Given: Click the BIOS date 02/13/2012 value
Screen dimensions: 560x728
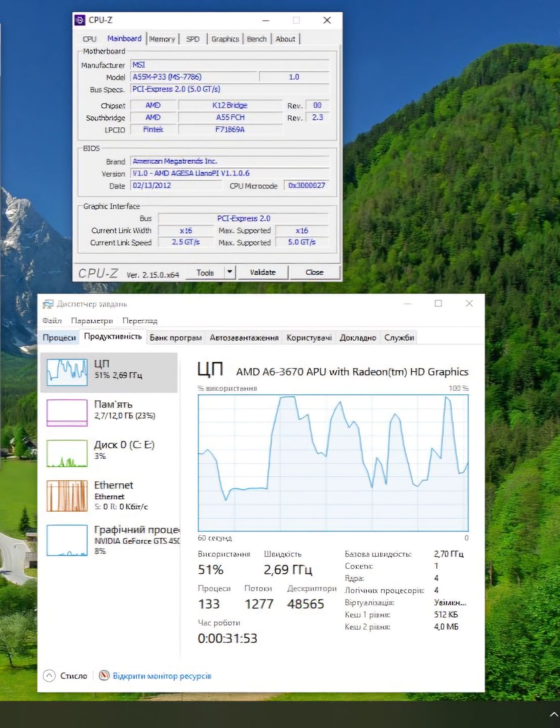Looking at the screenshot, I should [x=176, y=186].
